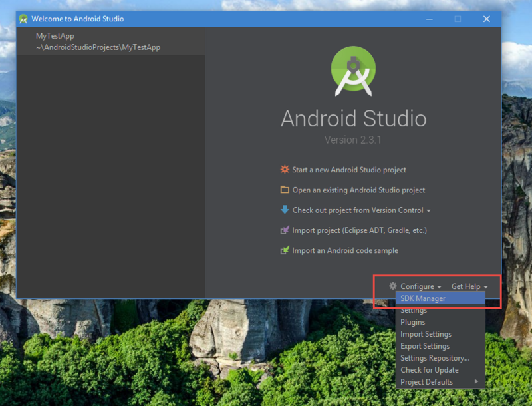Close the Welcome to Android Studio window
Screen dimensions: 532x406
[487, 19]
